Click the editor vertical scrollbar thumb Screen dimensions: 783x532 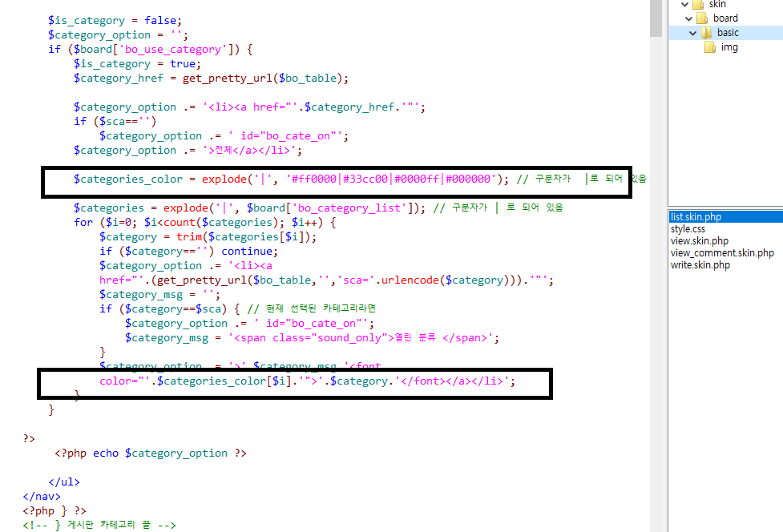coord(656,18)
